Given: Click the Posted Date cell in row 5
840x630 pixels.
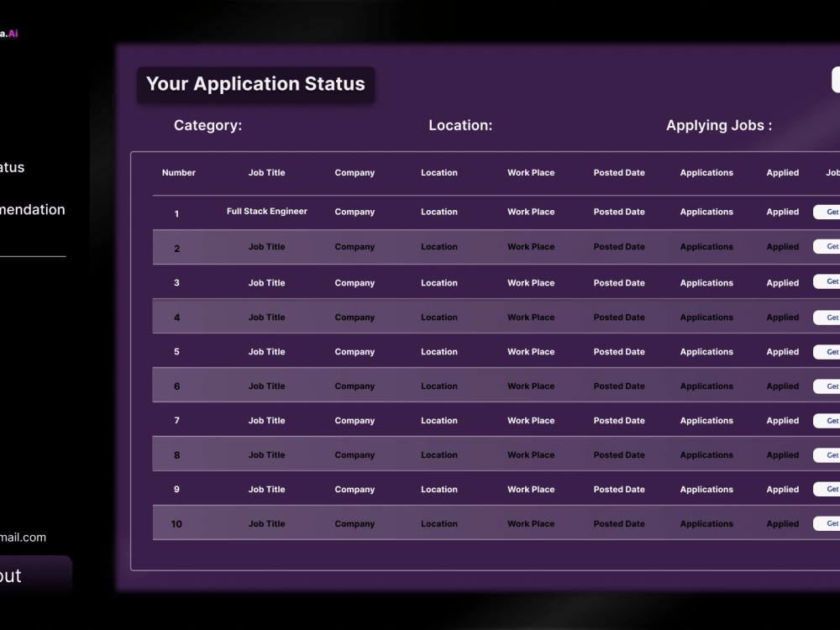Looking at the screenshot, I should point(619,351).
